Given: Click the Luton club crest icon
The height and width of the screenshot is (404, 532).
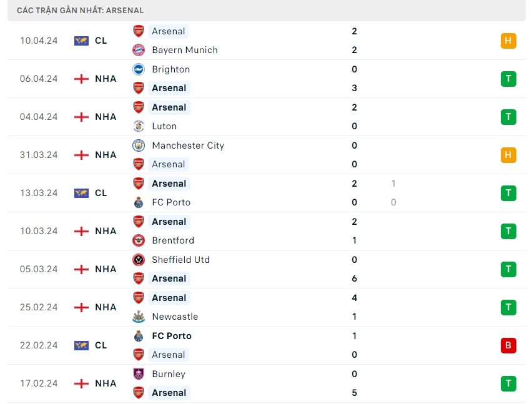Looking at the screenshot, I should [x=139, y=126].
